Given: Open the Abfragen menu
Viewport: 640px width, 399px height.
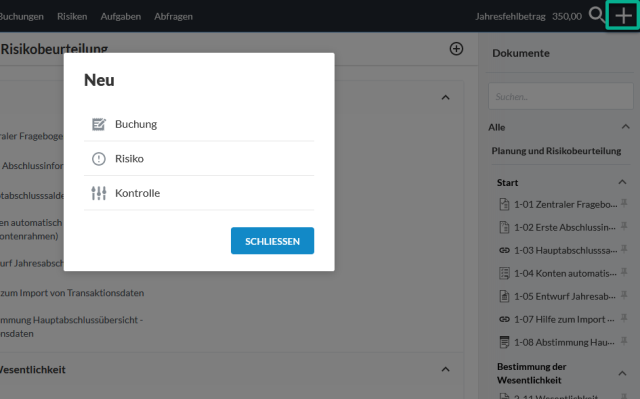Looking at the screenshot, I should pyautogui.click(x=173, y=16).
